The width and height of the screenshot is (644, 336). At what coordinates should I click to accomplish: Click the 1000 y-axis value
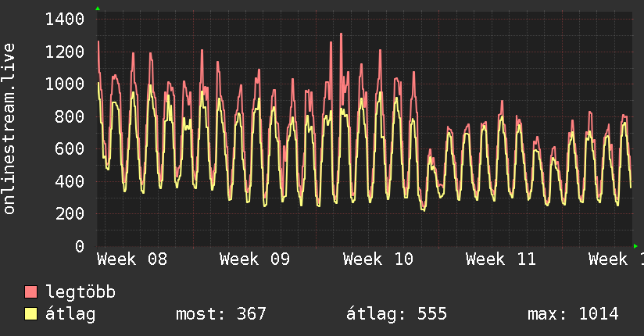65,84
